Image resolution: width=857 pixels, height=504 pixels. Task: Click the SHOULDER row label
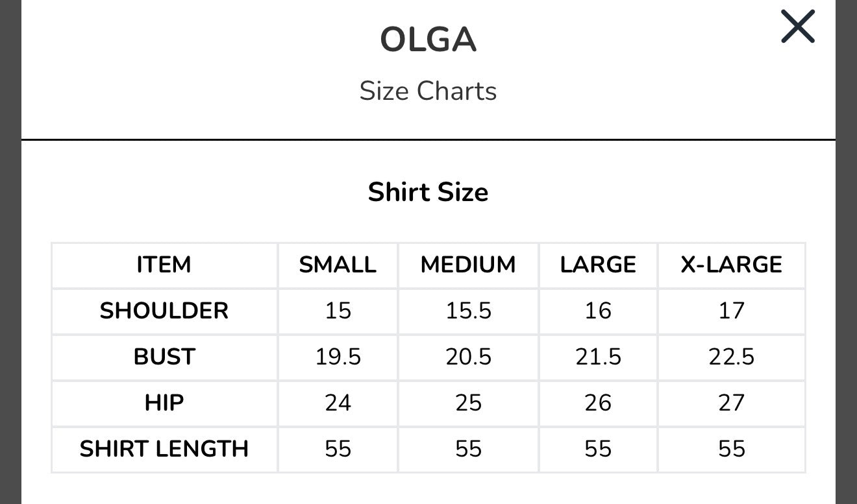click(x=164, y=311)
